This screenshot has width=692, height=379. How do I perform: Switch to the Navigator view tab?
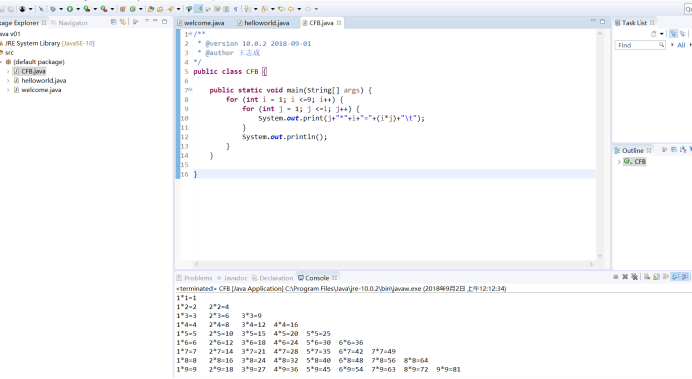click(69, 23)
